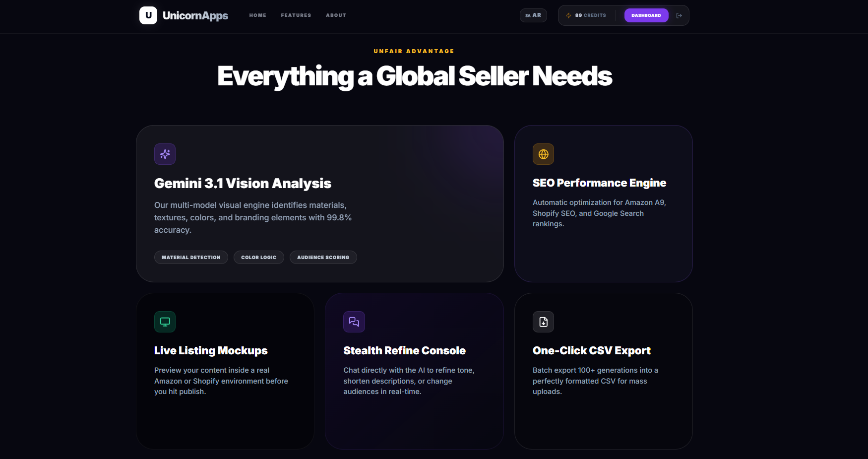Open the Features nav item

[296, 15]
